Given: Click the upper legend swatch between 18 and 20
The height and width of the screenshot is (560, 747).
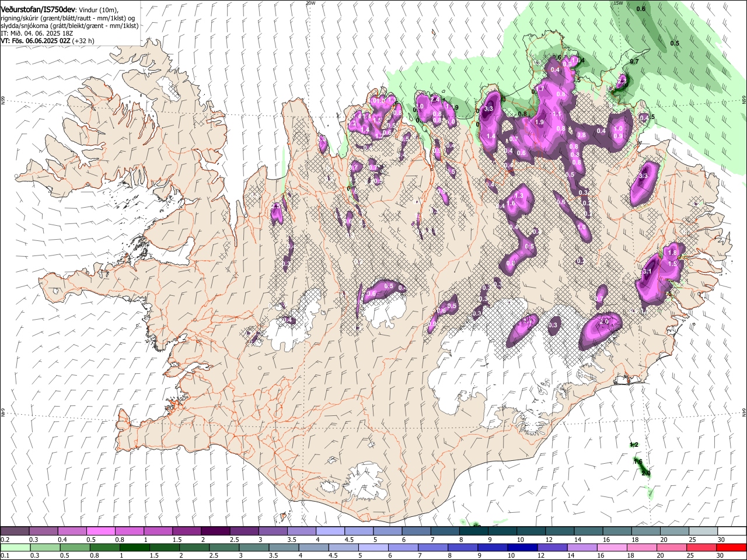Looking at the screenshot, I should tap(647, 531).
